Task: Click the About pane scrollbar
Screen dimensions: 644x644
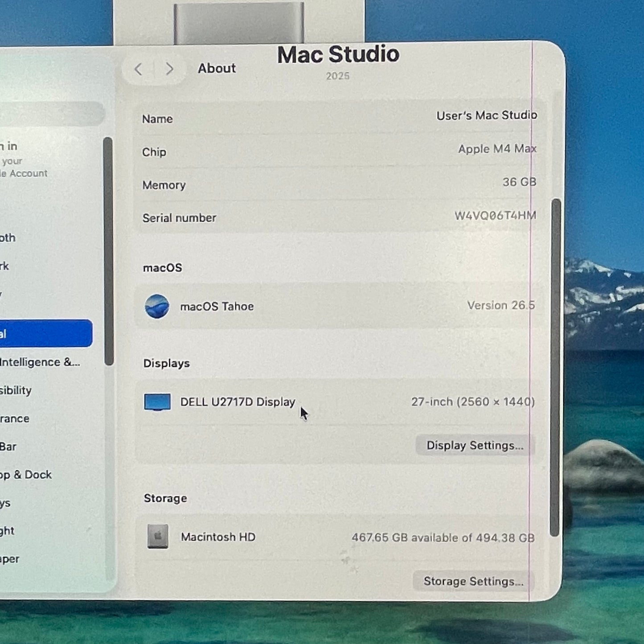Action: [555, 367]
